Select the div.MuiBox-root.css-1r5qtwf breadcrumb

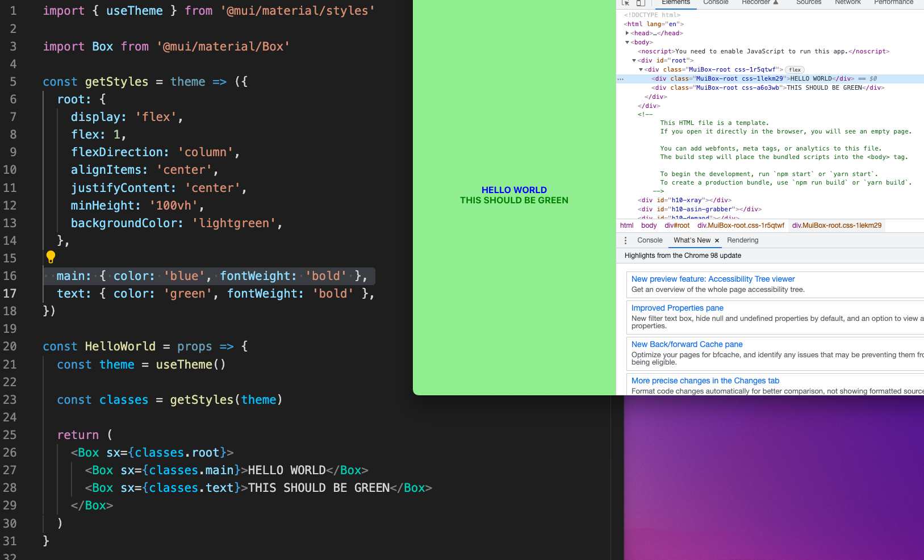pyautogui.click(x=741, y=225)
